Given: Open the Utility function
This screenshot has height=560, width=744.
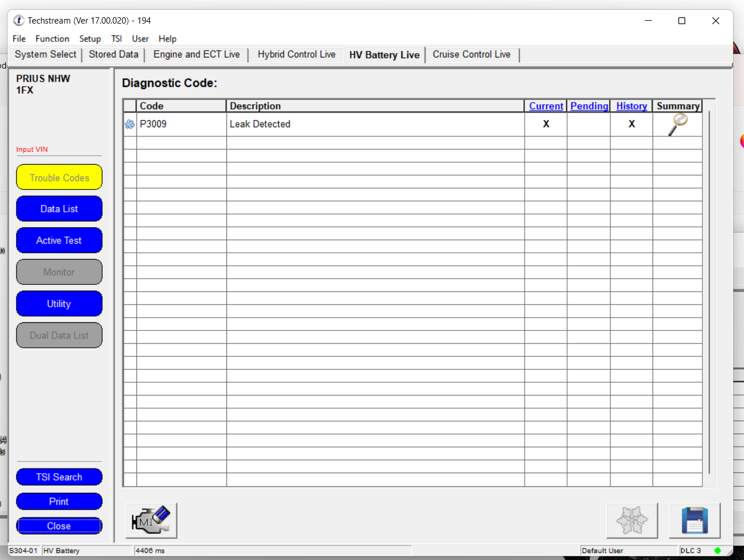Looking at the screenshot, I should tap(59, 304).
